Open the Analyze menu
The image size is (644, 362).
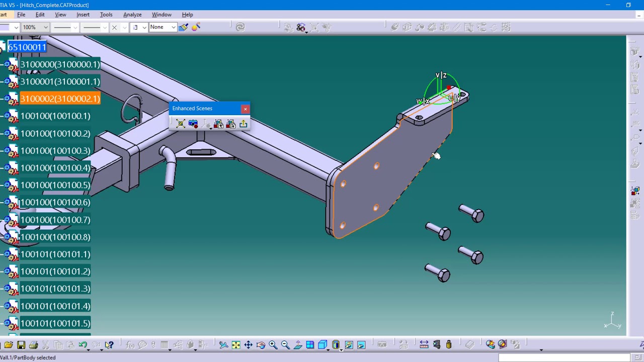coord(132,15)
